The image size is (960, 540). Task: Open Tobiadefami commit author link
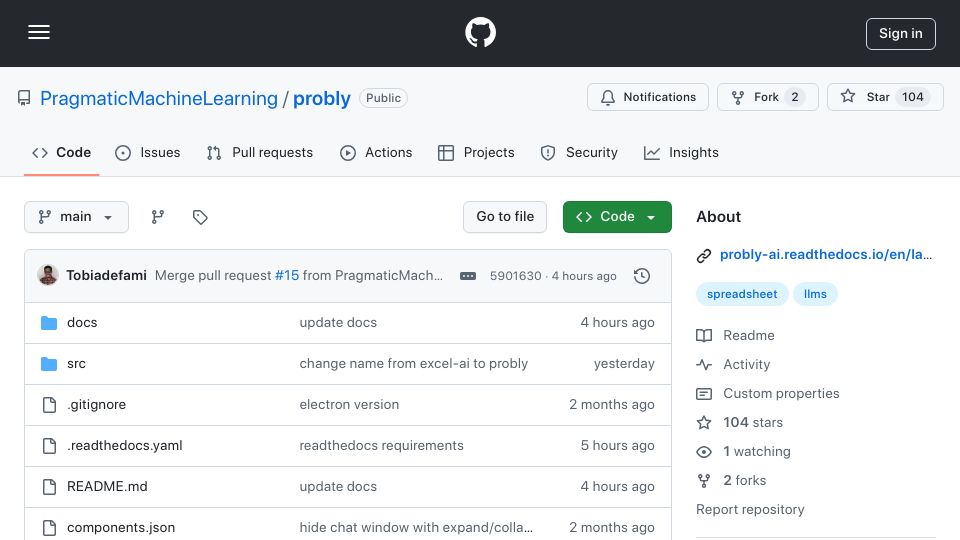[107, 276]
